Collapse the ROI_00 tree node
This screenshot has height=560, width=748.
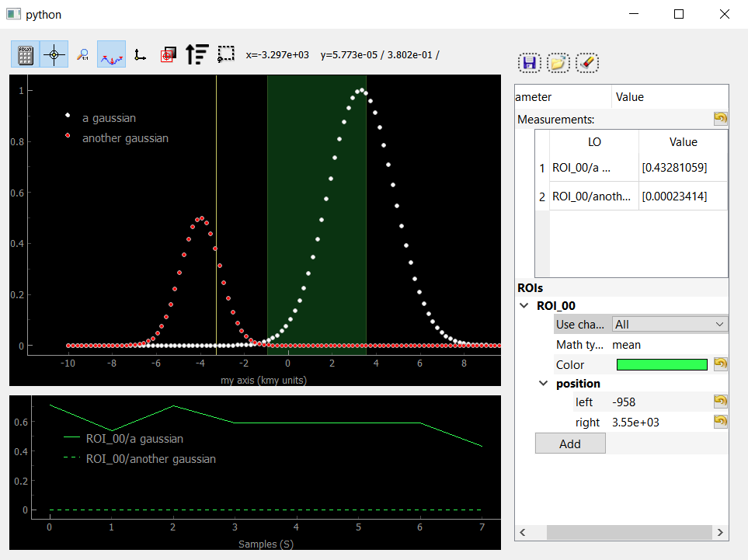[x=524, y=305]
